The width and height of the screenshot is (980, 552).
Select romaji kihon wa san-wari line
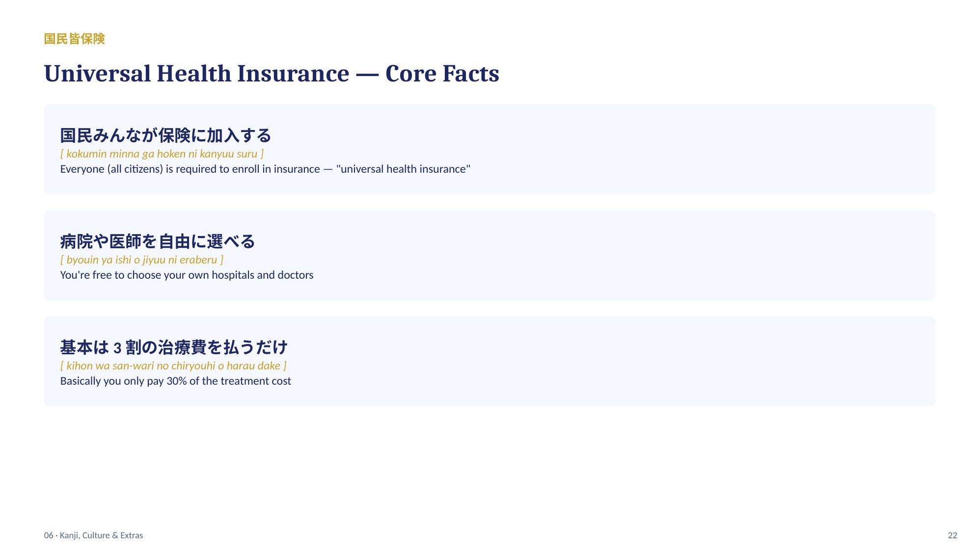click(x=173, y=366)
